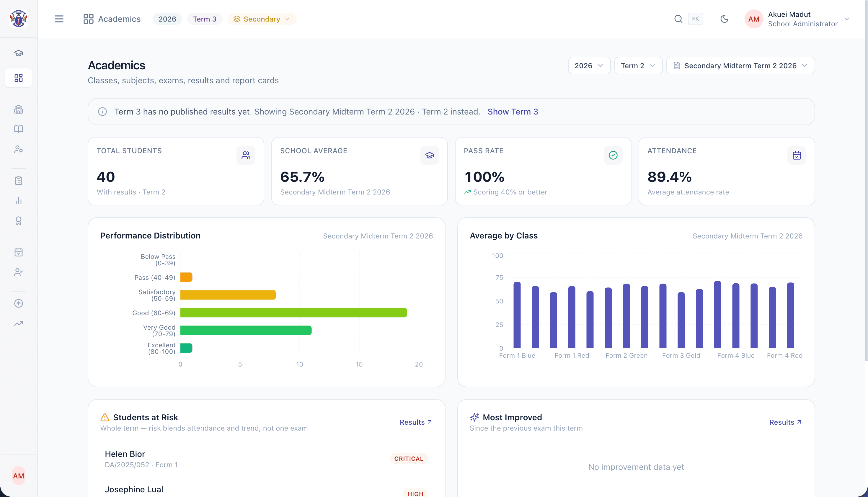Click Akuei Madut user name

click(789, 14)
